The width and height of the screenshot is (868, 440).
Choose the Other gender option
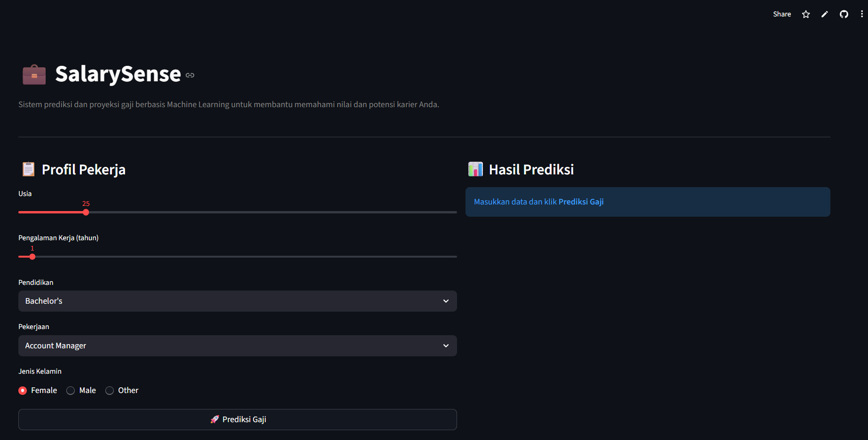[x=110, y=391]
